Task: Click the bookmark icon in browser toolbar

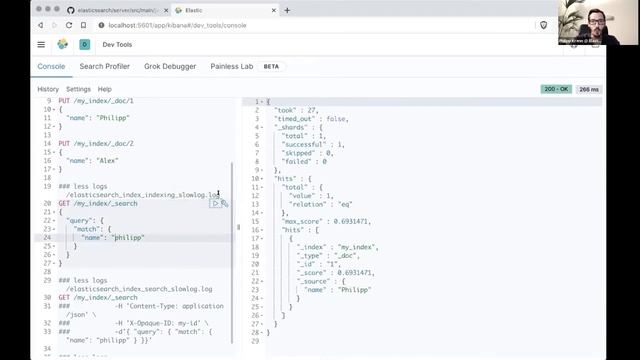Action: (83, 25)
